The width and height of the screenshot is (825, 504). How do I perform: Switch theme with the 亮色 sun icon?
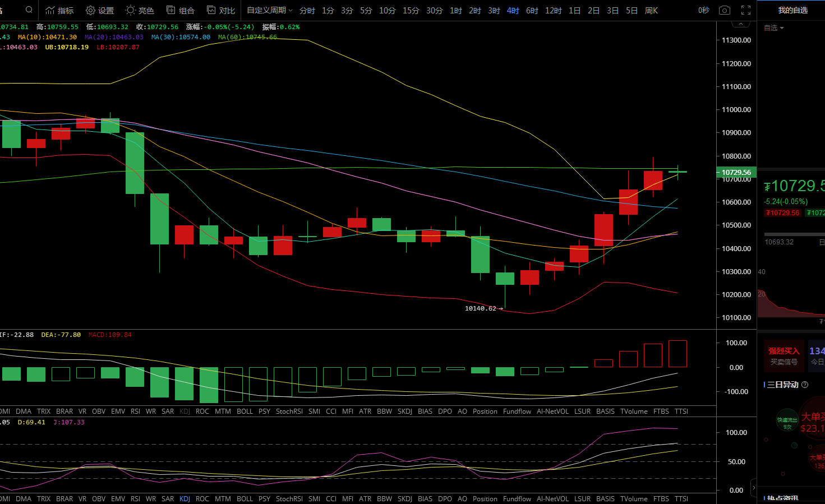pyautogui.click(x=140, y=10)
